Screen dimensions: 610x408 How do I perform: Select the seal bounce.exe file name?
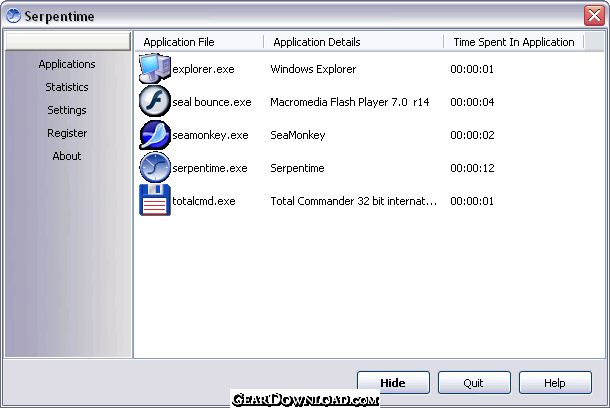(212, 102)
